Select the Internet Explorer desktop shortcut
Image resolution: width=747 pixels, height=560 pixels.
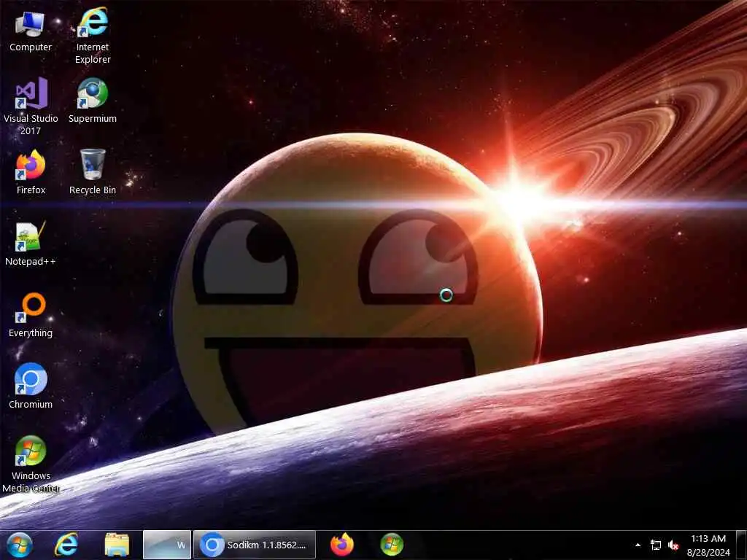[x=93, y=35]
